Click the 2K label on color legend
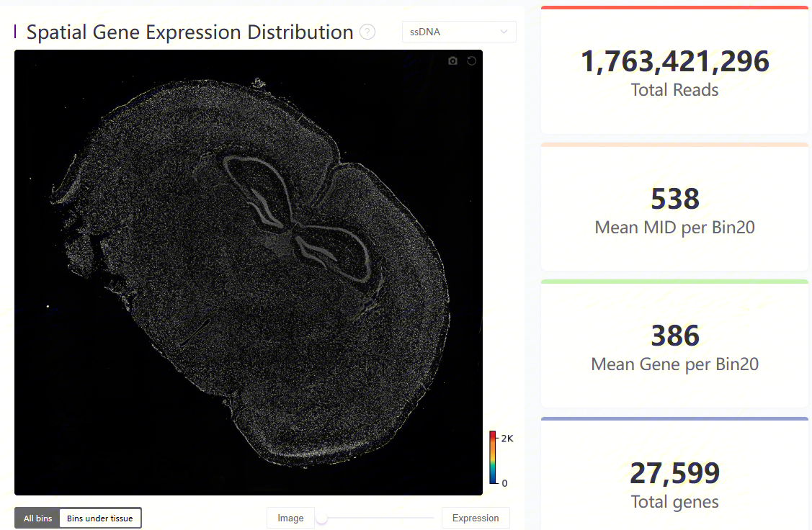Screen dimensions: 812x530 [x=507, y=439]
